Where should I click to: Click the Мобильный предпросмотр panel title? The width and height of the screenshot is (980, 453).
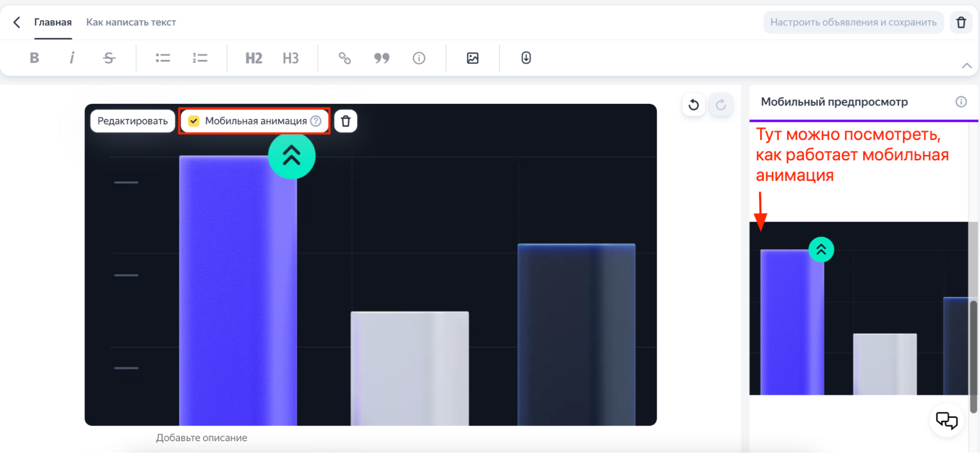(x=834, y=102)
